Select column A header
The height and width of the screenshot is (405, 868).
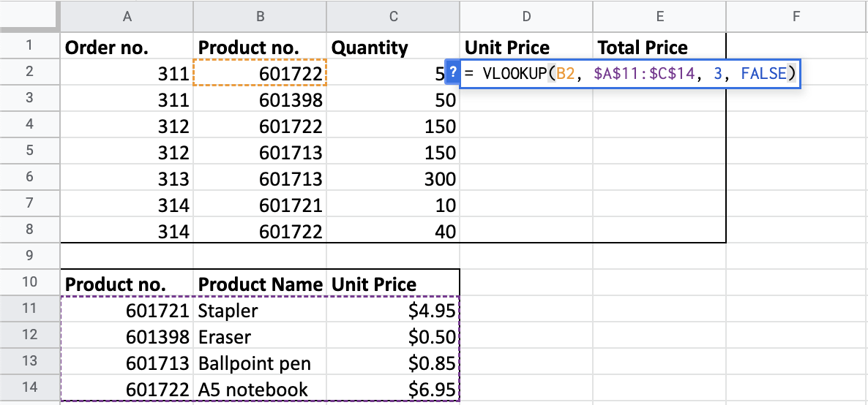point(127,17)
